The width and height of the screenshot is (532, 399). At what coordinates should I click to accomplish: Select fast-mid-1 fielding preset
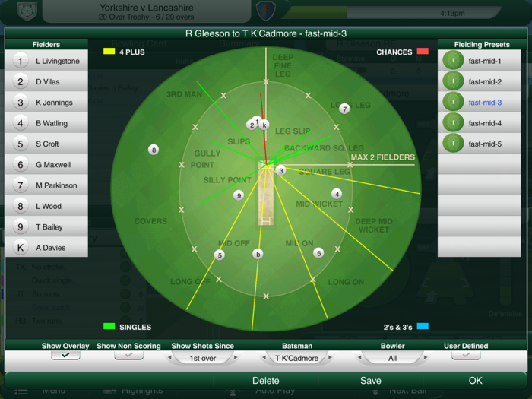479,60
